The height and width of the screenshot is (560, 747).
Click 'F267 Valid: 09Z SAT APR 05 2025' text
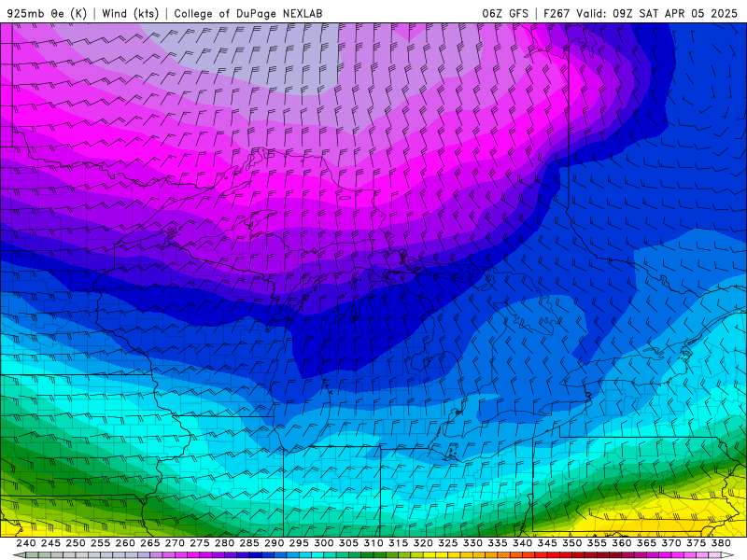(641, 13)
